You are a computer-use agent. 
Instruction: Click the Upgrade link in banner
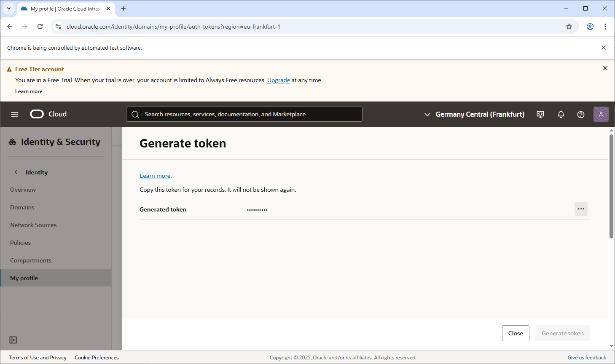[x=278, y=80]
